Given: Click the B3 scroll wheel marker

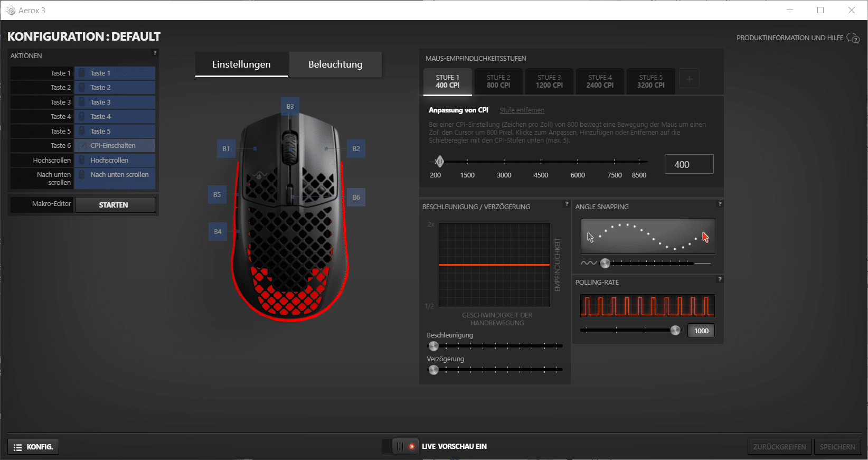Looking at the screenshot, I should pos(290,107).
